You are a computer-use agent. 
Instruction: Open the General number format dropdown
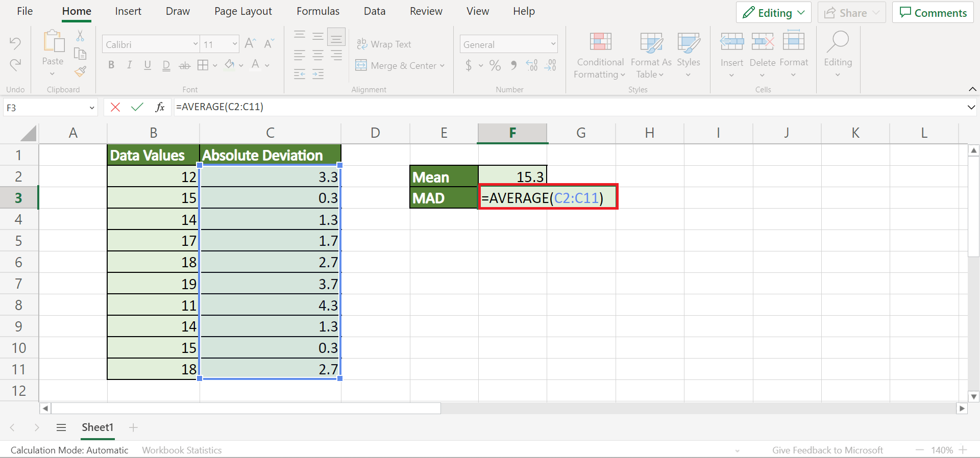[553, 44]
